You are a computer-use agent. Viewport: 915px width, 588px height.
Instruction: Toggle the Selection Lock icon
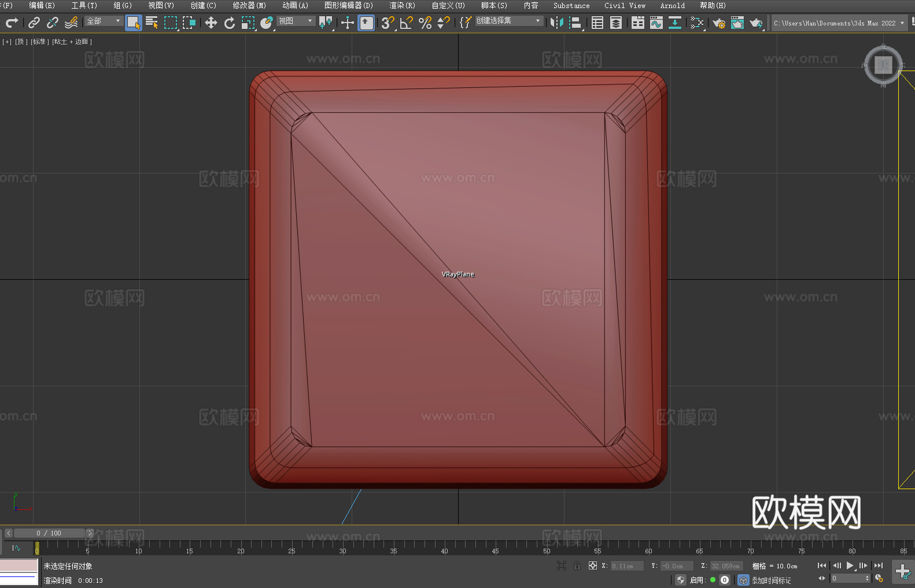pos(577,565)
